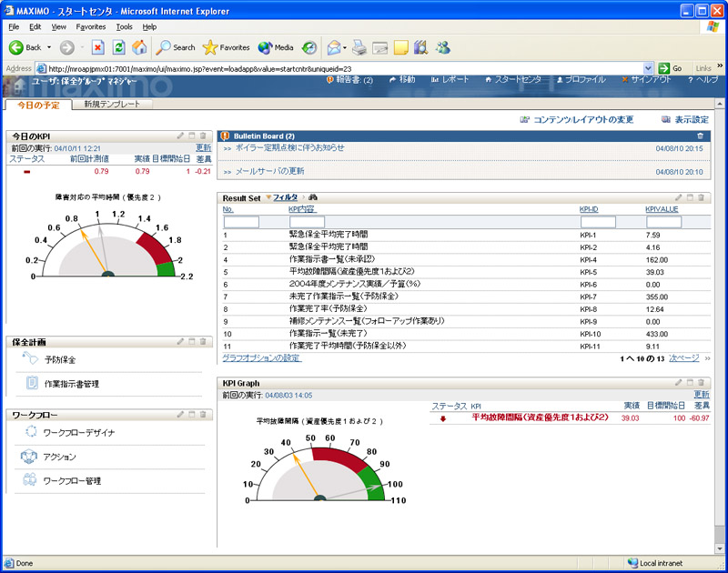
Task: Click the Stop page loading icon
Action: (97, 47)
